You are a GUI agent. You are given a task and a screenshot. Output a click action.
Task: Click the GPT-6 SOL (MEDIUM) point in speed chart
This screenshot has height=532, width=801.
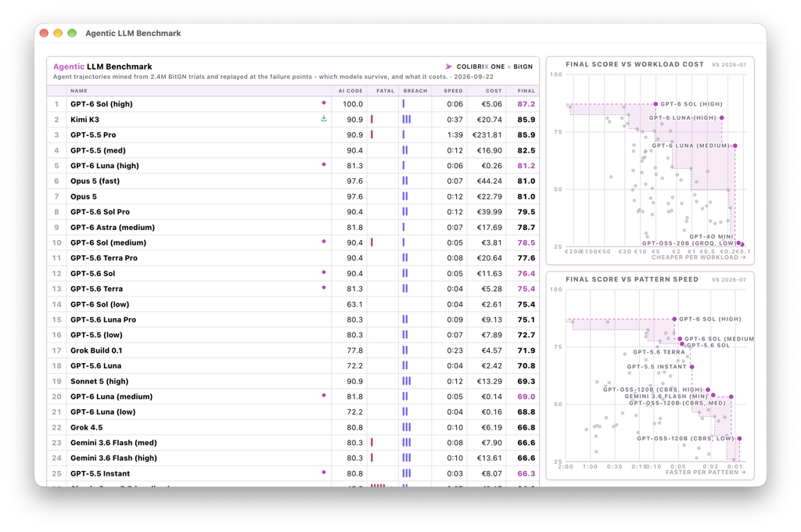(x=680, y=339)
